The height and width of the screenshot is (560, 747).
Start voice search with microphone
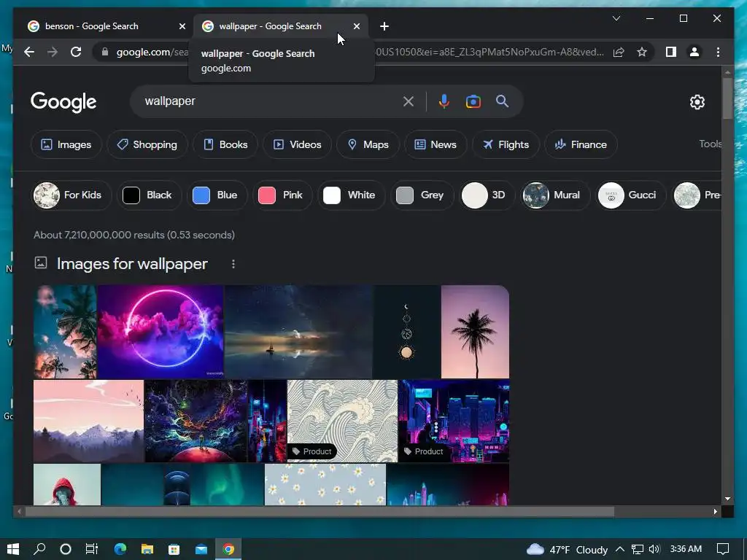tap(444, 101)
